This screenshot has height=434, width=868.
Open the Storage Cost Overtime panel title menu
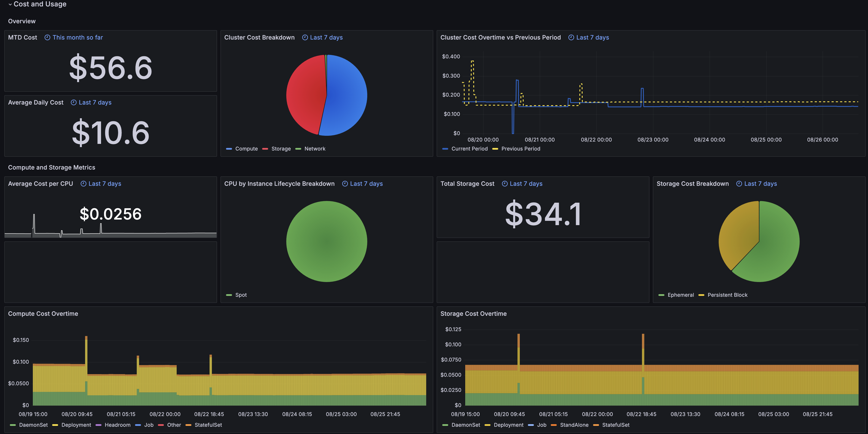coord(473,314)
